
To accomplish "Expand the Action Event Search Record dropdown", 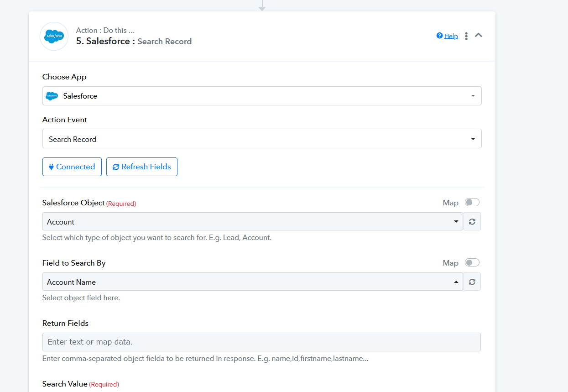I will point(473,139).
